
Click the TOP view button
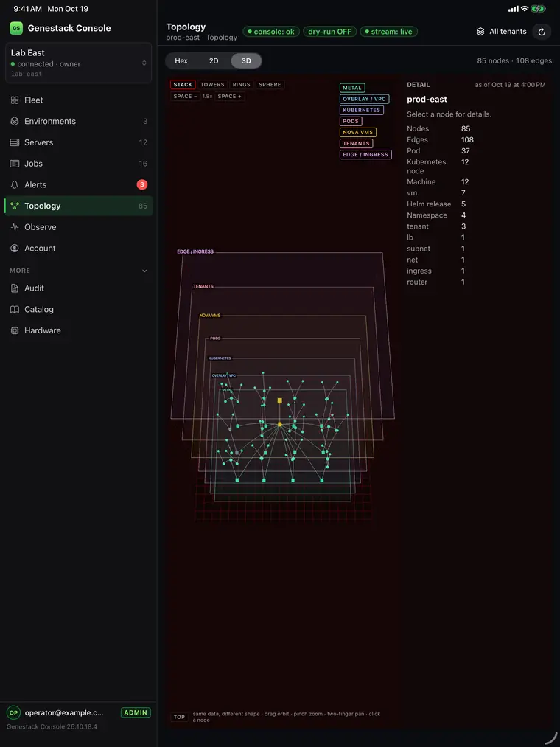(180, 717)
